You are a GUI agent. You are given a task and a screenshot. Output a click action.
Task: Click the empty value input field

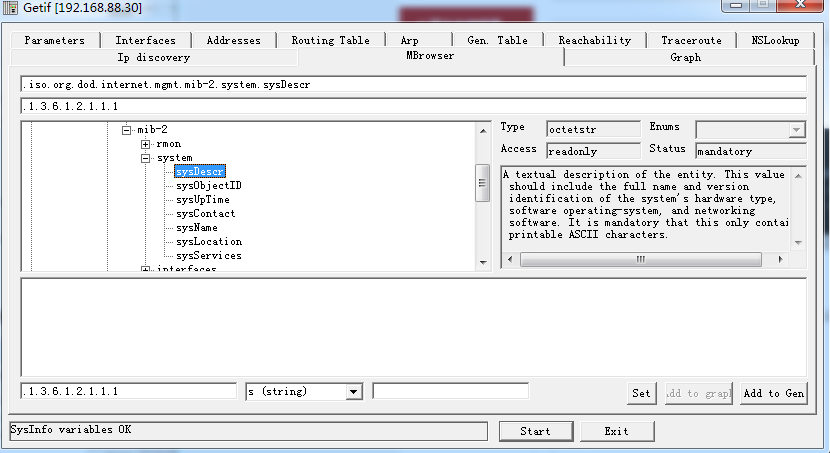(450, 391)
